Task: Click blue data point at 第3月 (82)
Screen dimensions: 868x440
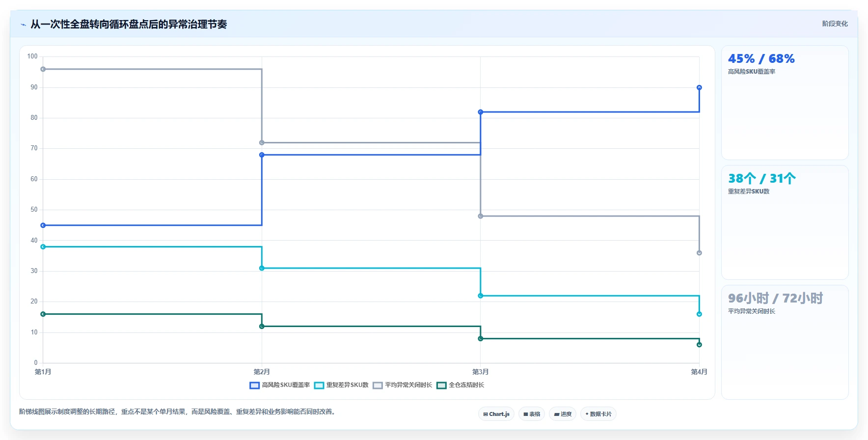Action: [481, 112]
